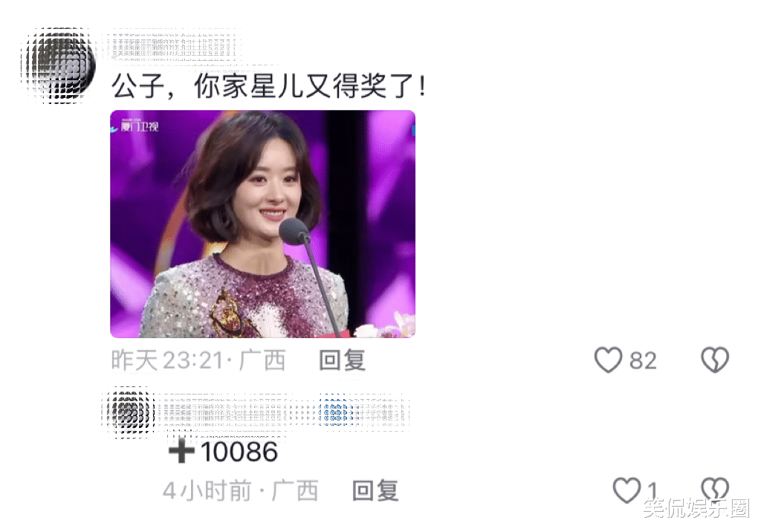This screenshot has width=761, height=532.
Task: Click the like count number 82
Action: pos(643,360)
